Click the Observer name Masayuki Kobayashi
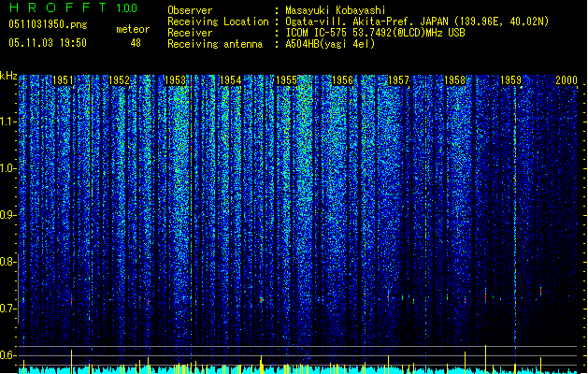 336,10
